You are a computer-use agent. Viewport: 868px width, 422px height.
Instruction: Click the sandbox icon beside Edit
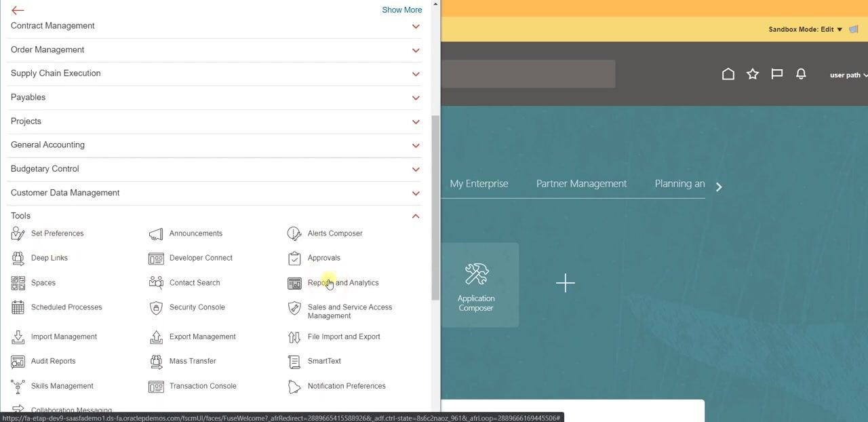point(854,29)
